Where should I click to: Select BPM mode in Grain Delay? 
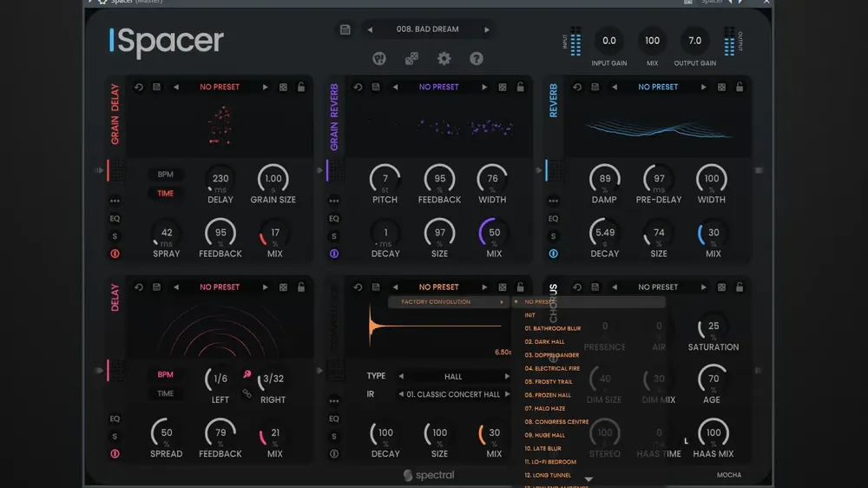165,174
